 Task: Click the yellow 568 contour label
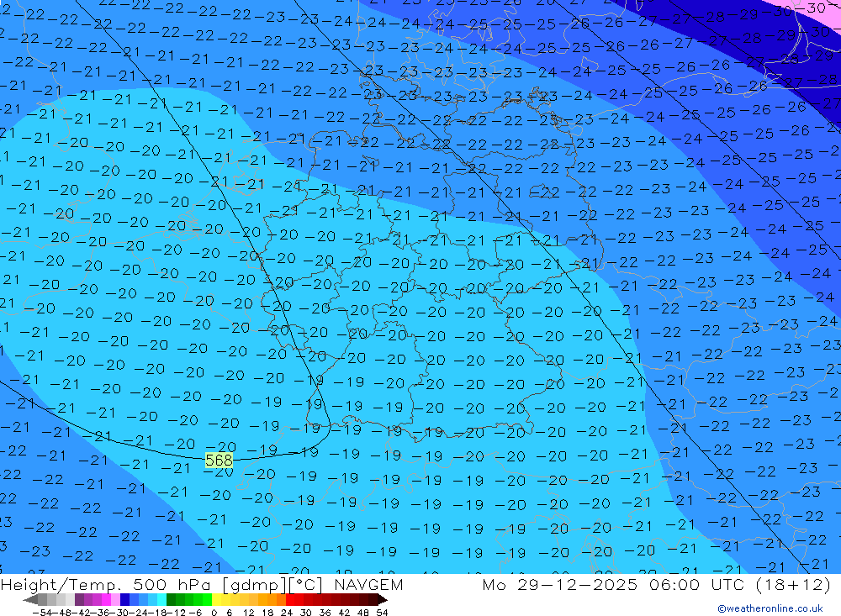point(219,461)
